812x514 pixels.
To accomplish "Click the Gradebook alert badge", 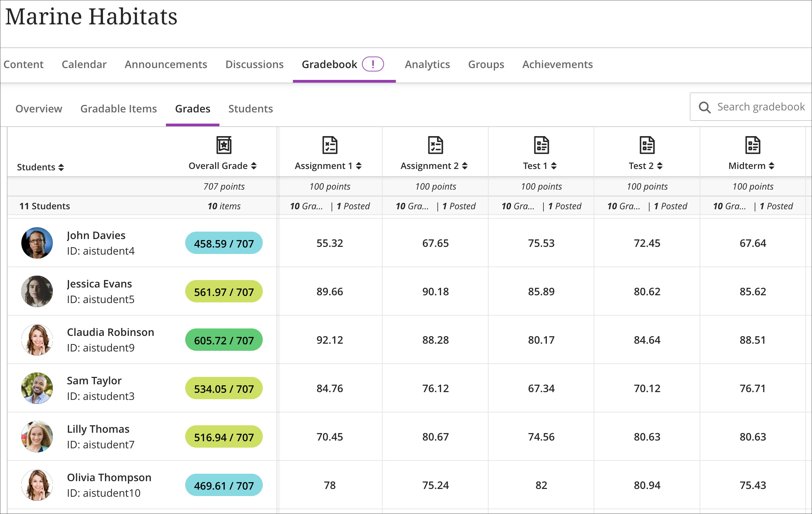I will pos(373,64).
